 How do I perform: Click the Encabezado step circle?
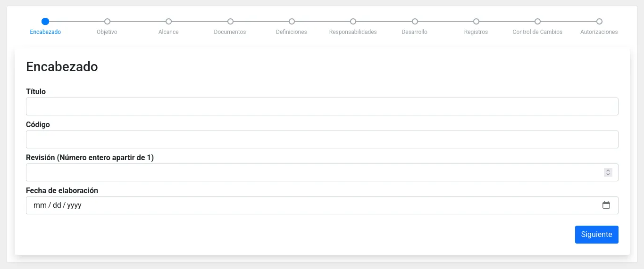45,21
